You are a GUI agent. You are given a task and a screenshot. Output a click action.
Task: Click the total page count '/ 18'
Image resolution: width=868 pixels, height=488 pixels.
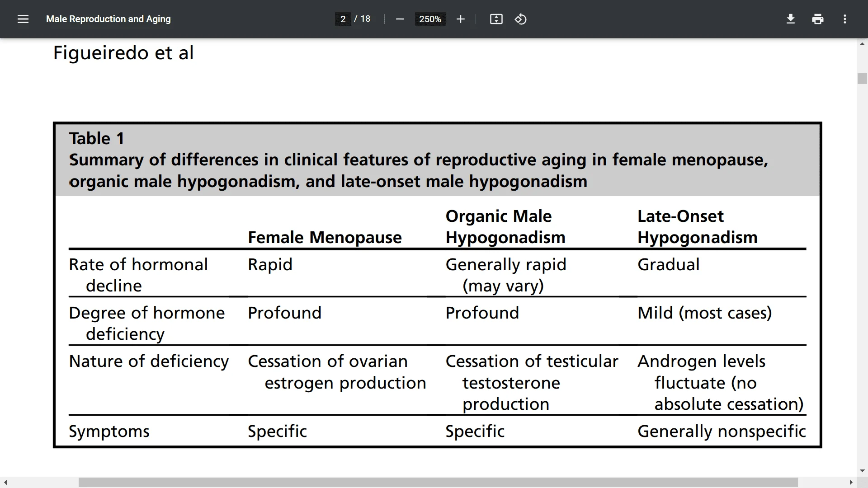pos(362,19)
